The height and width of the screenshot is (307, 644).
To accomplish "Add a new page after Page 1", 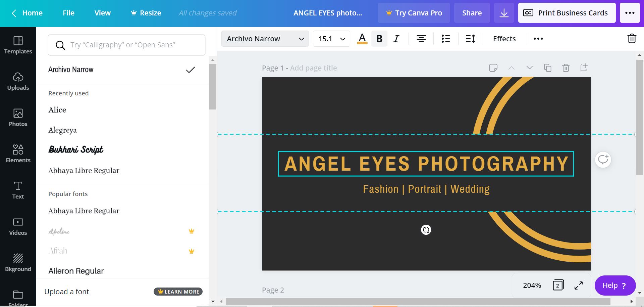I will click(x=584, y=68).
